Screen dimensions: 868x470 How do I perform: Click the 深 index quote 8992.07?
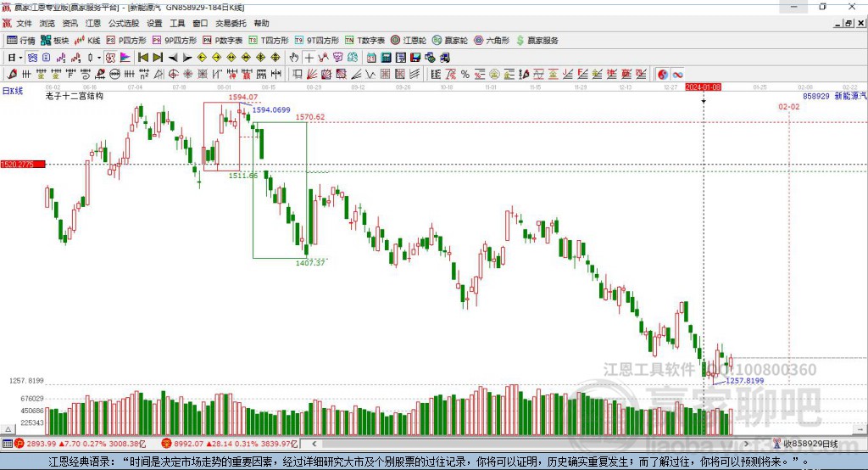click(x=230, y=444)
